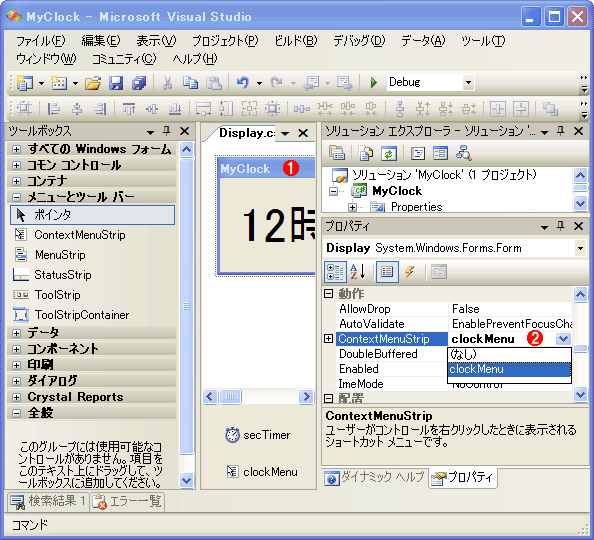This screenshot has width=594, height=540.
Task: Click the Save All icon
Action: pos(139,82)
